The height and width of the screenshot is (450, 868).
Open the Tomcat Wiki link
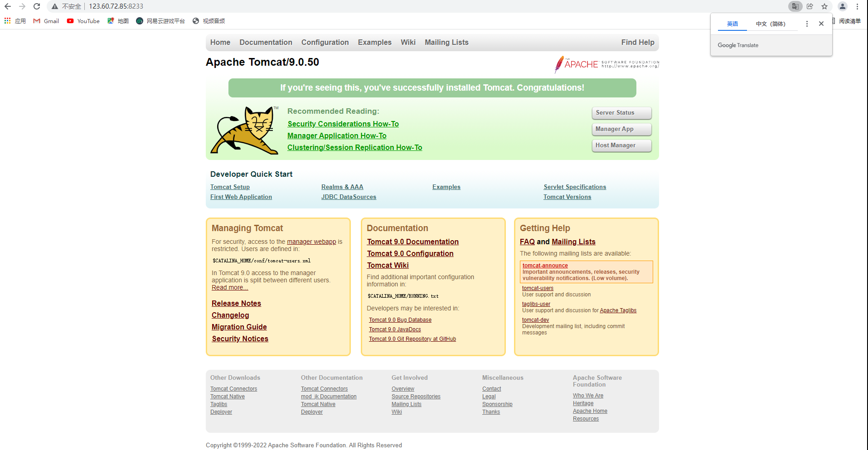tap(388, 265)
